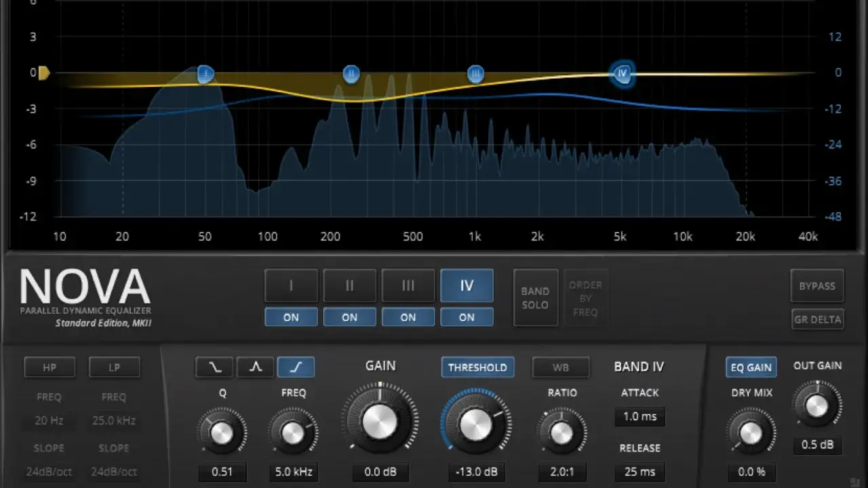Image resolution: width=868 pixels, height=488 pixels.
Task: Click the Out Gain knob
Action: 817,405
